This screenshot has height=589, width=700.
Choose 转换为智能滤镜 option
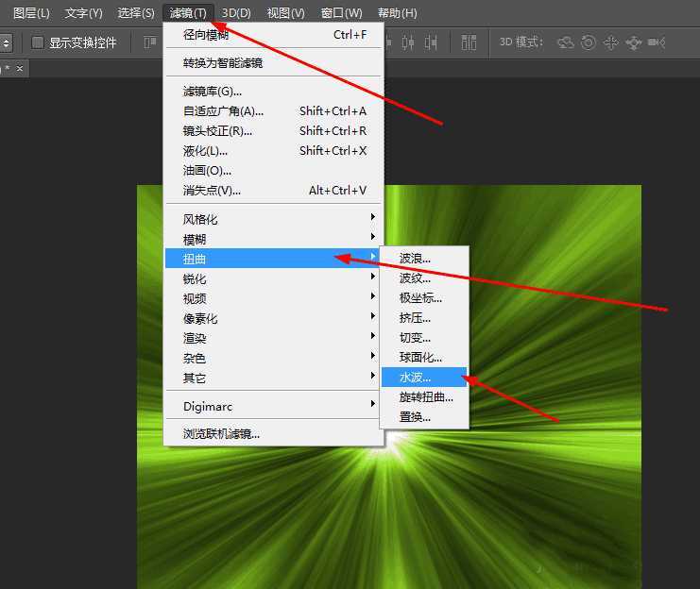pyautogui.click(x=223, y=63)
